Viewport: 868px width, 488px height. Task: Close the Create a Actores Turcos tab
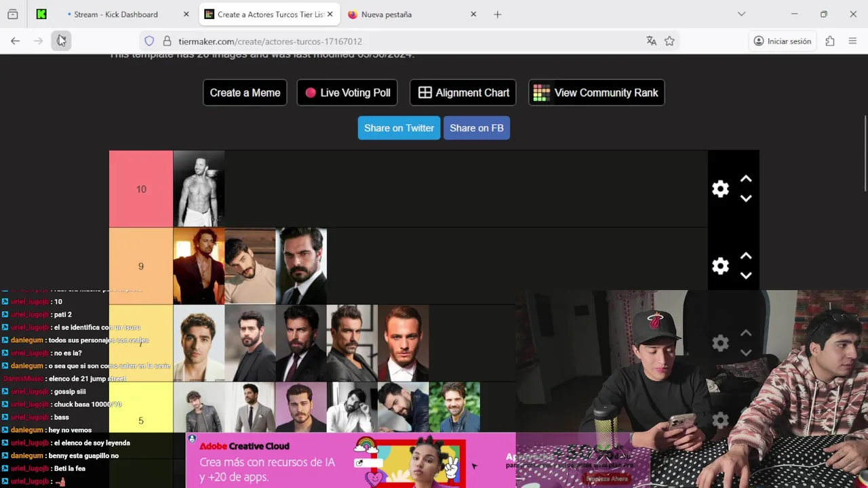click(330, 14)
